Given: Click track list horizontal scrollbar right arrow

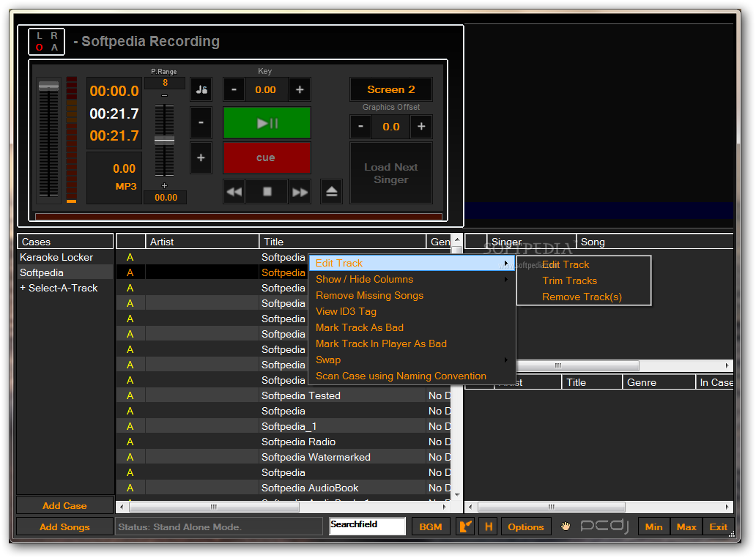Looking at the screenshot, I should click(445, 507).
